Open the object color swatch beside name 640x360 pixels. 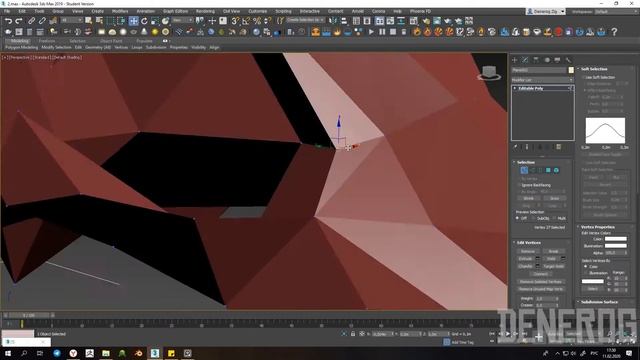571,70
